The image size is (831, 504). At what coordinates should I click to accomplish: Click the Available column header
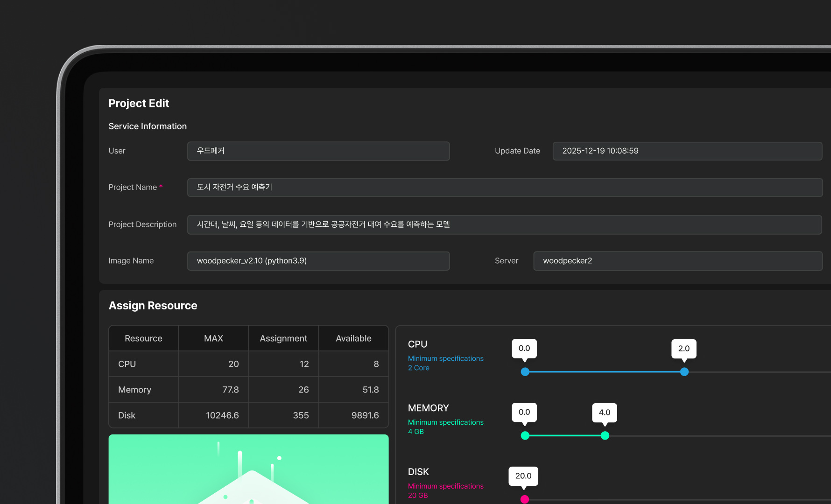click(x=353, y=338)
